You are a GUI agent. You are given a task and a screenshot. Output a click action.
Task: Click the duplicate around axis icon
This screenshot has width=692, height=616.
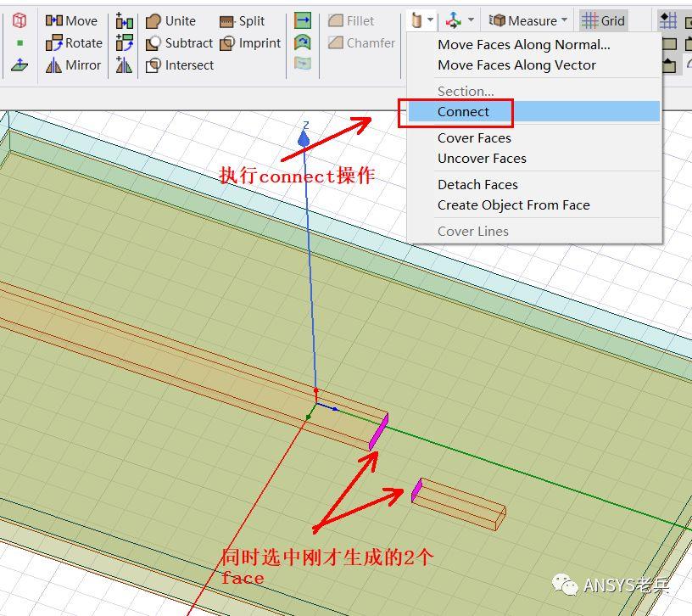pyautogui.click(x=125, y=42)
